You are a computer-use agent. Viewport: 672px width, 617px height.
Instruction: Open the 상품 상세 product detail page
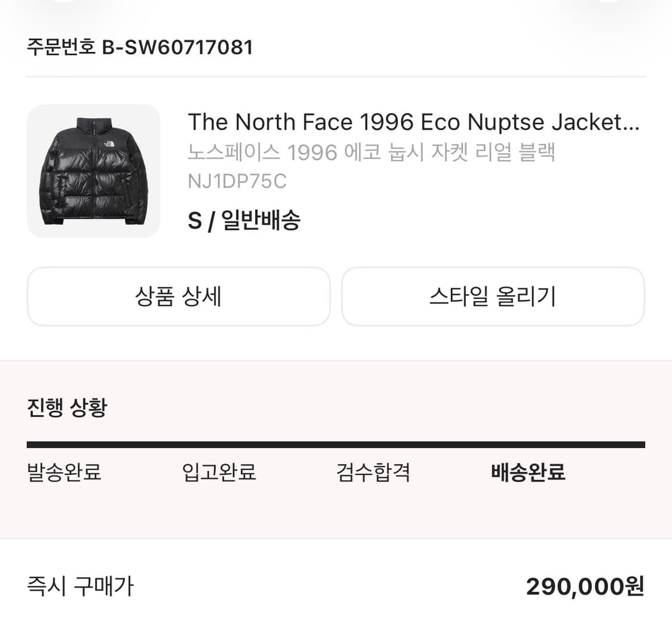[179, 297]
